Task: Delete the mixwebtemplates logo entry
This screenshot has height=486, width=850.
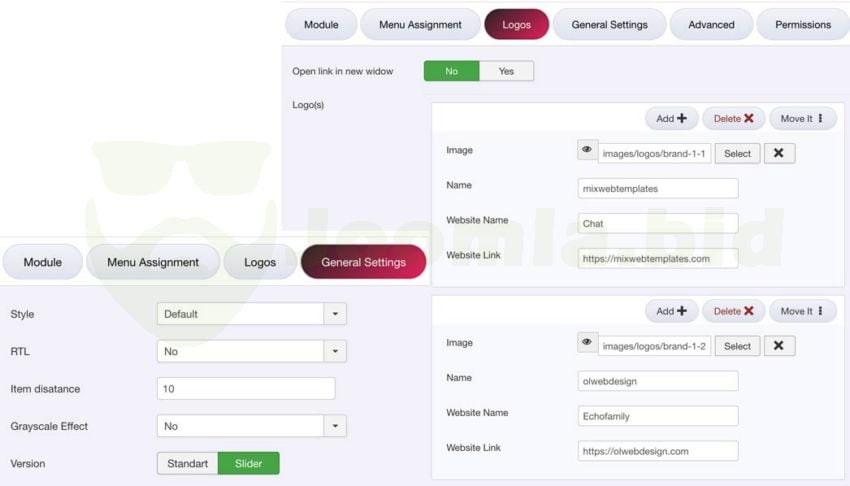Action: (733, 119)
